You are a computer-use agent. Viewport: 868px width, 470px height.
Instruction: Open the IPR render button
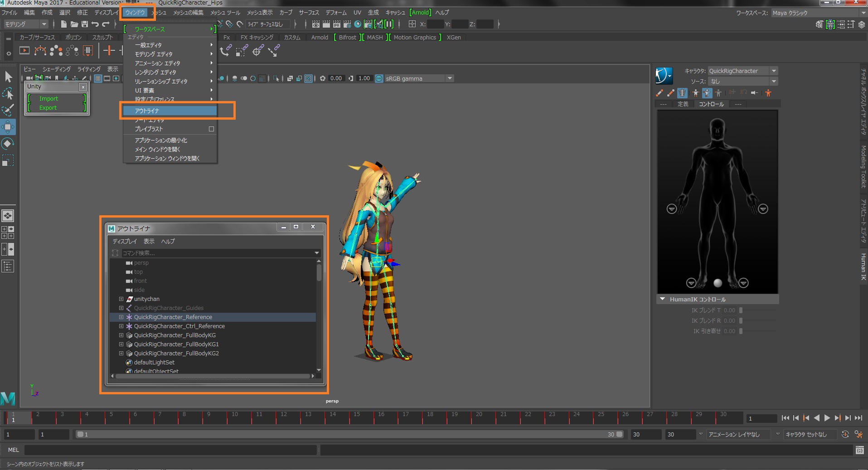point(336,24)
